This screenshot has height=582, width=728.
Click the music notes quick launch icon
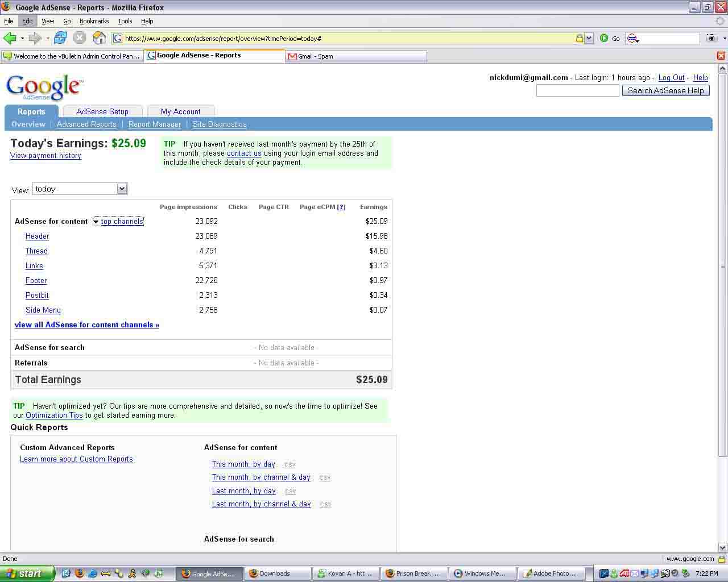tap(159, 573)
